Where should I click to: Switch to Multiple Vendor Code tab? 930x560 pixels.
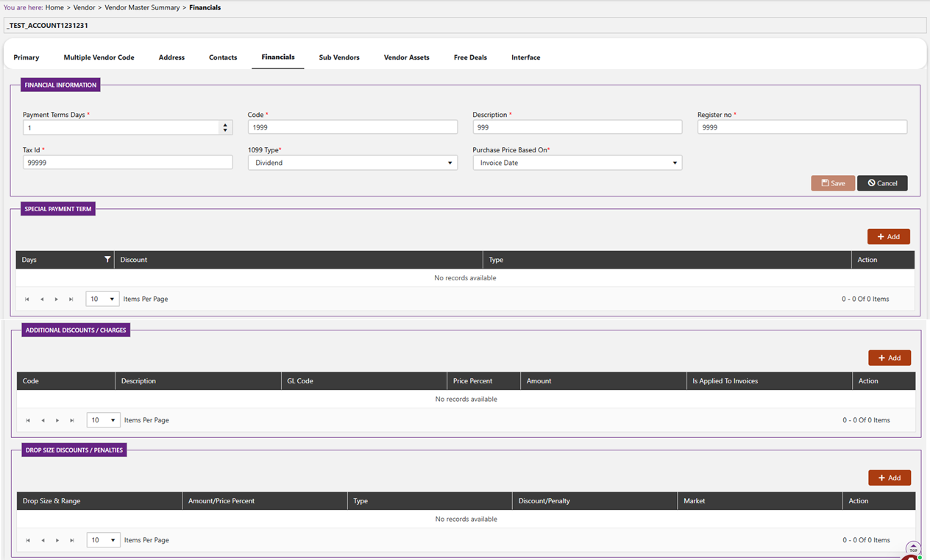(x=99, y=57)
